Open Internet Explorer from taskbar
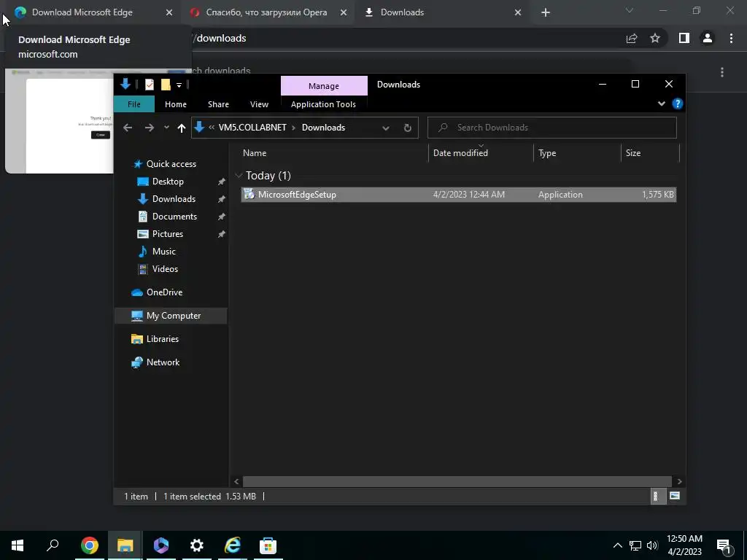This screenshot has height=560, width=747. 233,545
